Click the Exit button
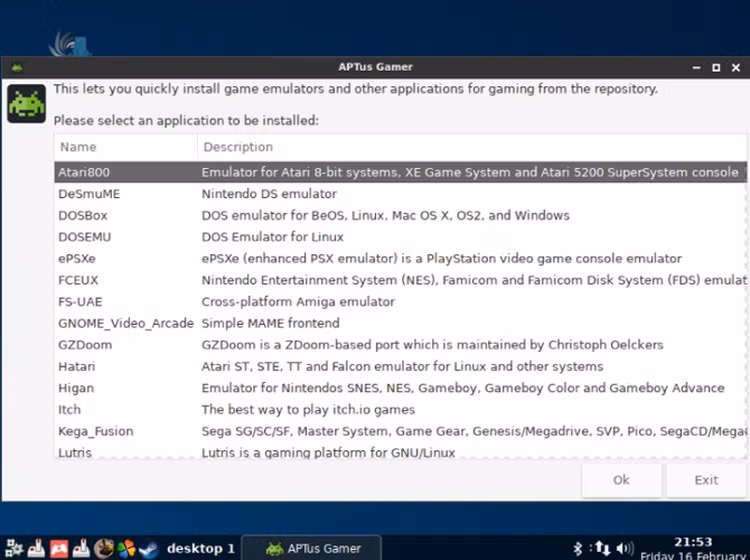This screenshot has width=750, height=560. (706, 480)
